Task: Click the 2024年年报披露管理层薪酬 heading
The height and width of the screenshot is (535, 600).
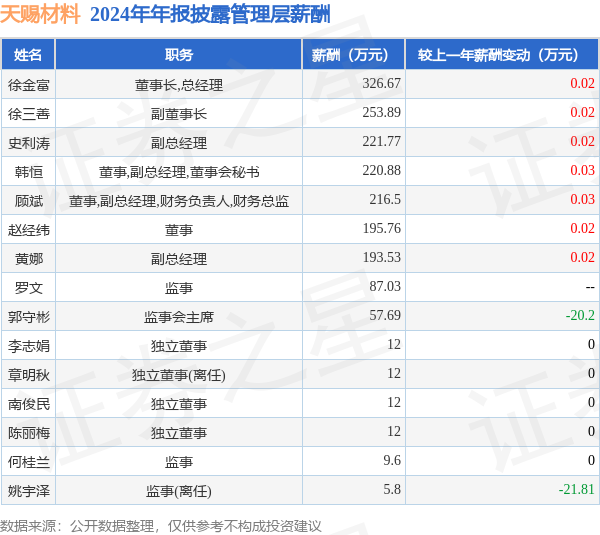Action: pos(210,15)
